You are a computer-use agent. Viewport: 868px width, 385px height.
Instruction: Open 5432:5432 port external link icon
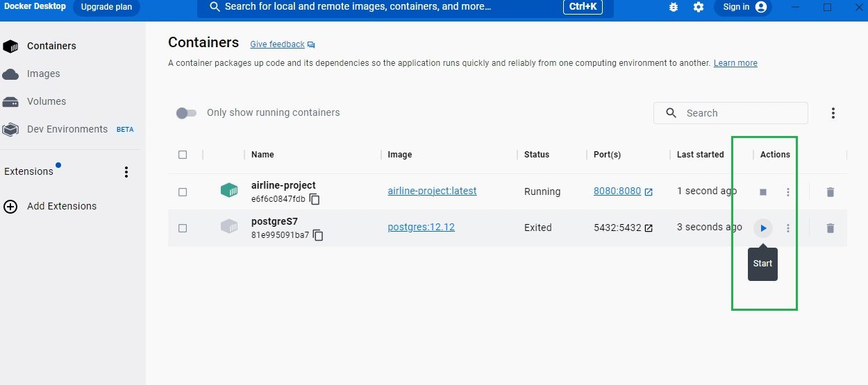pyautogui.click(x=649, y=228)
